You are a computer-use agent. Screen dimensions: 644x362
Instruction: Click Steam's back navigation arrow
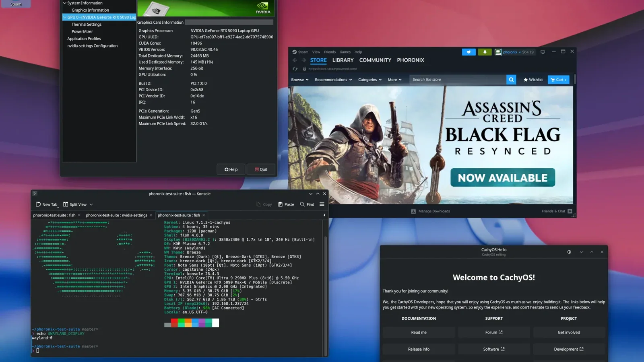coord(295,60)
